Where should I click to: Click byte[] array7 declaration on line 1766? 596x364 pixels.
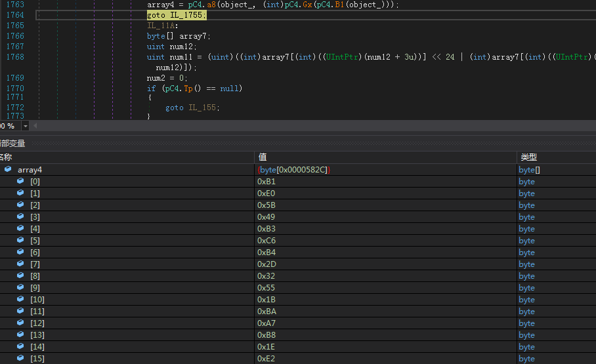[179, 36]
